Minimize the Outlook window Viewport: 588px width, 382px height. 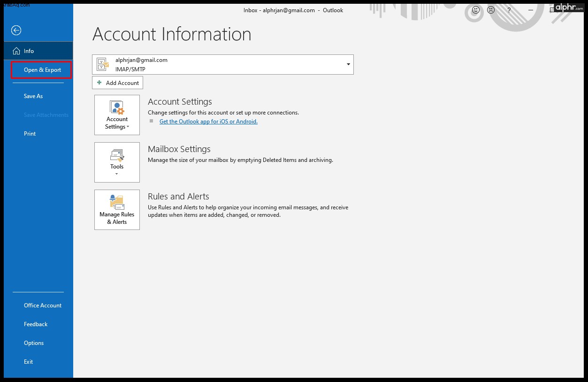(531, 10)
